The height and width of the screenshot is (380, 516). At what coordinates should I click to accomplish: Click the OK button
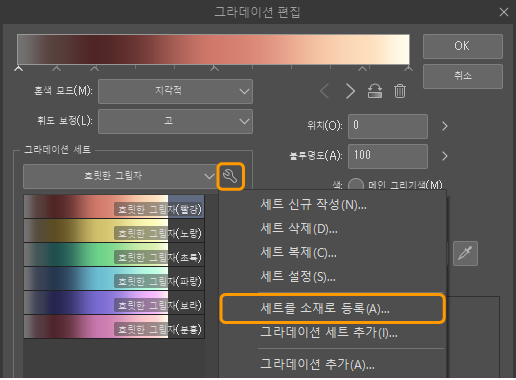[x=463, y=46]
